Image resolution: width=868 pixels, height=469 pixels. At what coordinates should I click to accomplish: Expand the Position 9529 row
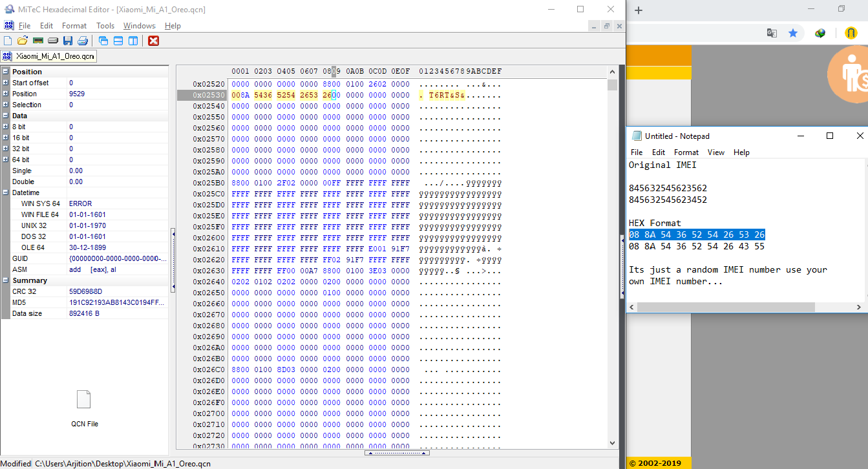[x=6, y=94]
